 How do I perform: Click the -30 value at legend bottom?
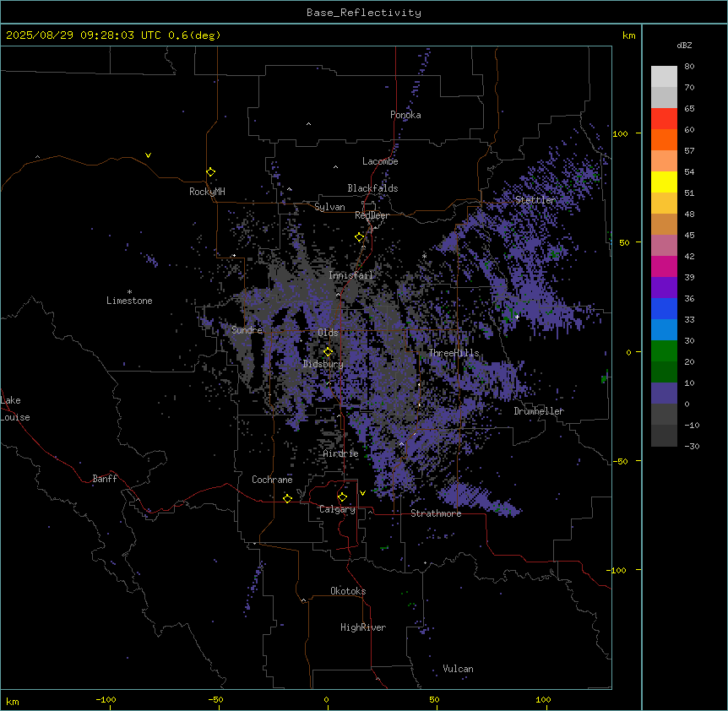692,447
